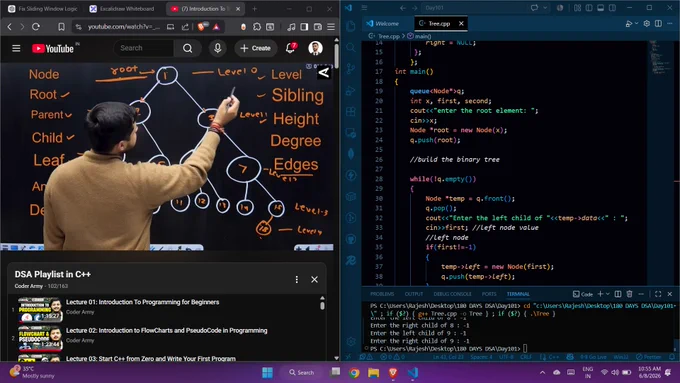Close the DSA Playlist panel
The height and width of the screenshot is (383, 680).
pos(314,279)
